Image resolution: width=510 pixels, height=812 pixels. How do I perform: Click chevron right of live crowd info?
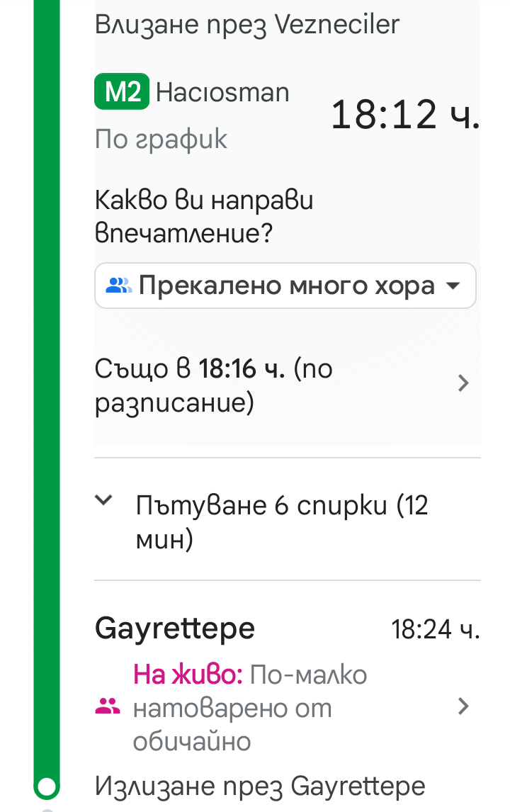coord(463,706)
